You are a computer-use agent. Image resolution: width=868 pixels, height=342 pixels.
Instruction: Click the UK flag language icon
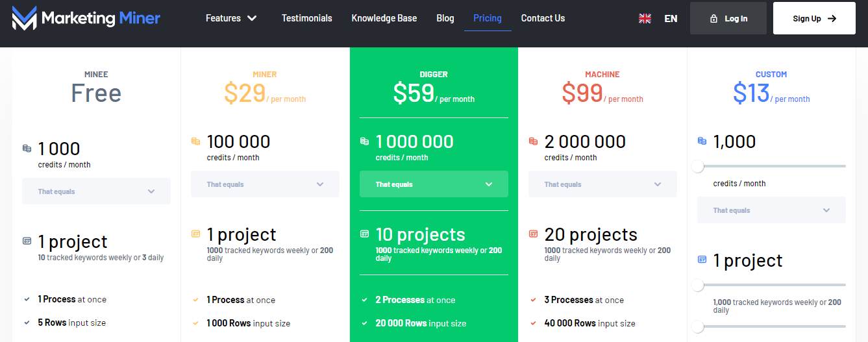(645, 19)
